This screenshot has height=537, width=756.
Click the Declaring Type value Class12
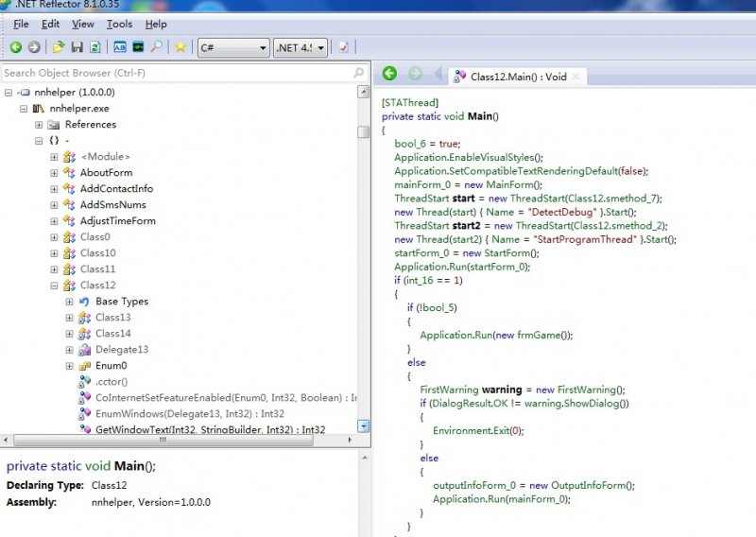tap(109, 485)
